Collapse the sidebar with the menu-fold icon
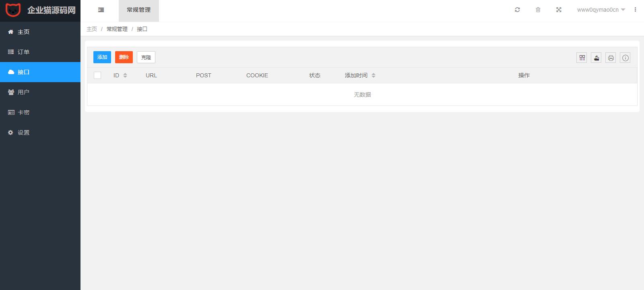Viewport: 644px width, 290px height. click(101, 10)
